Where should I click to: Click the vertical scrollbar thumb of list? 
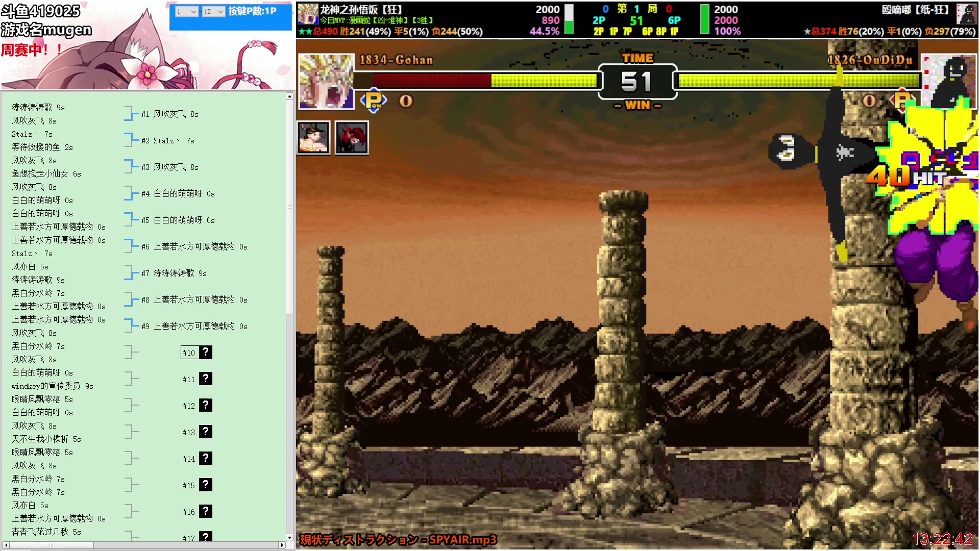[289, 207]
